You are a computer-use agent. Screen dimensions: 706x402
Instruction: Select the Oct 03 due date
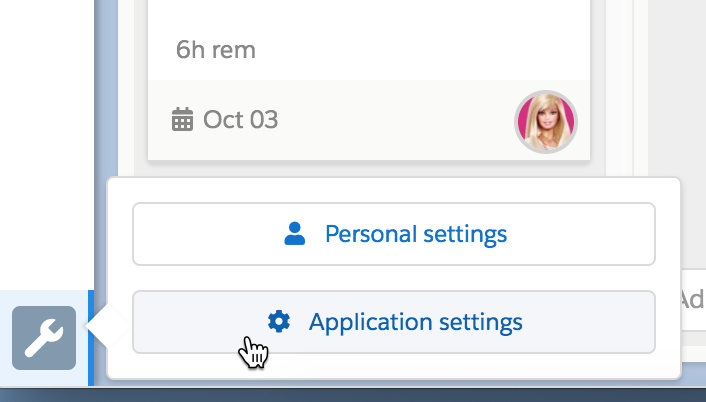[239, 120]
